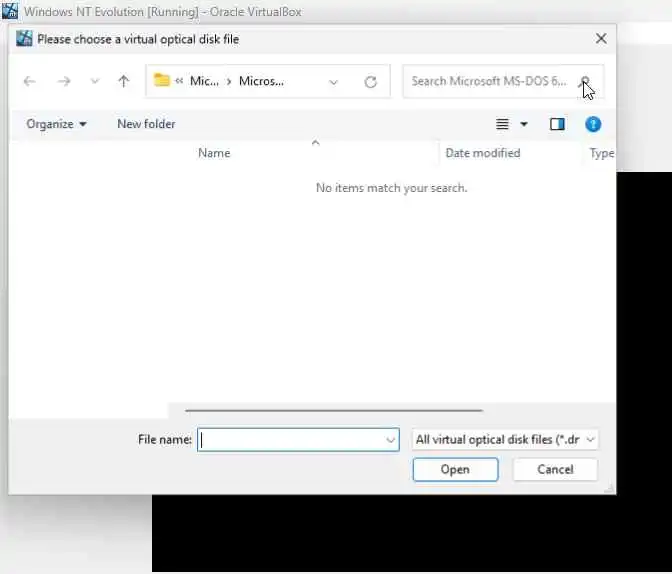This screenshot has width=672, height=574.
Task: Open the blue Help icon
Action: coord(593,124)
